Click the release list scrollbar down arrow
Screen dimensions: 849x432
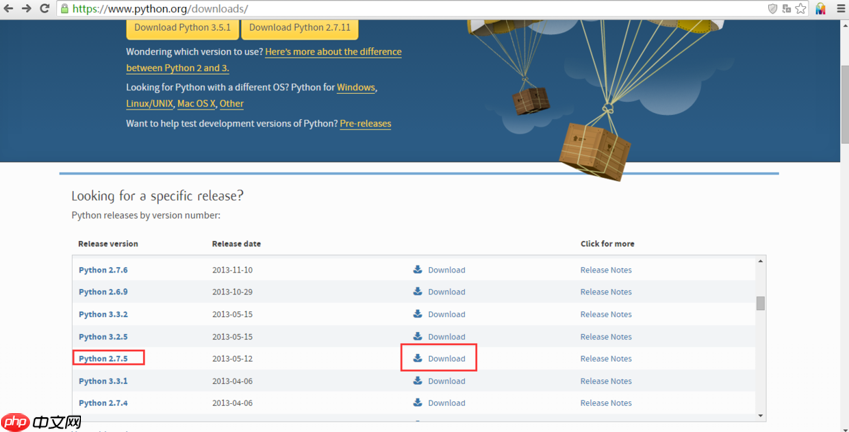point(761,415)
